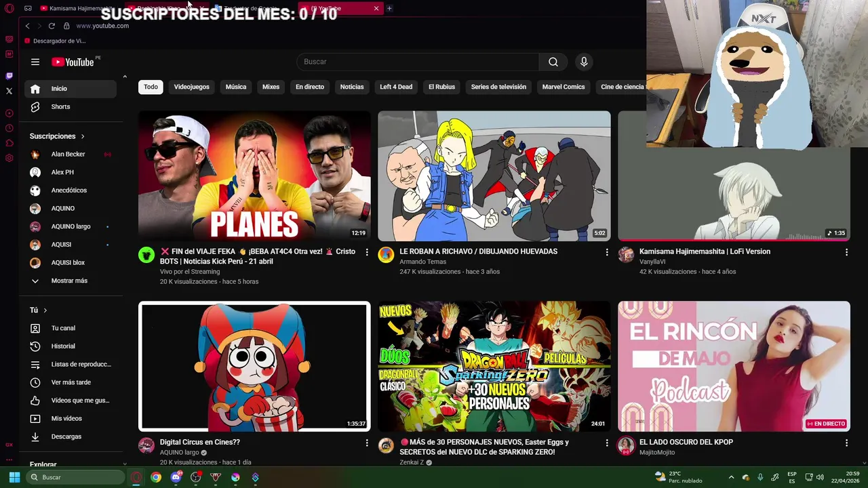The height and width of the screenshot is (488, 868).
Task: Open X in Opera sidebar
Action: pyautogui.click(x=9, y=91)
